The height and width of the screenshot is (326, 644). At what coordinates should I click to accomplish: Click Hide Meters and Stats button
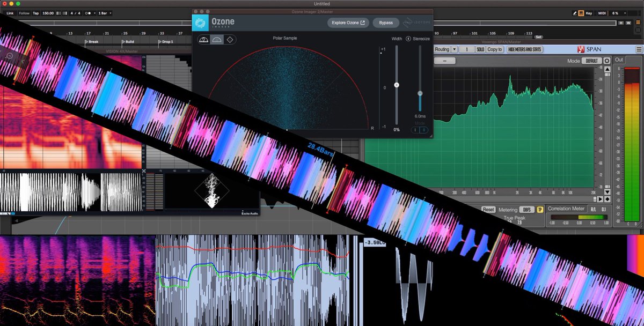click(525, 49)
